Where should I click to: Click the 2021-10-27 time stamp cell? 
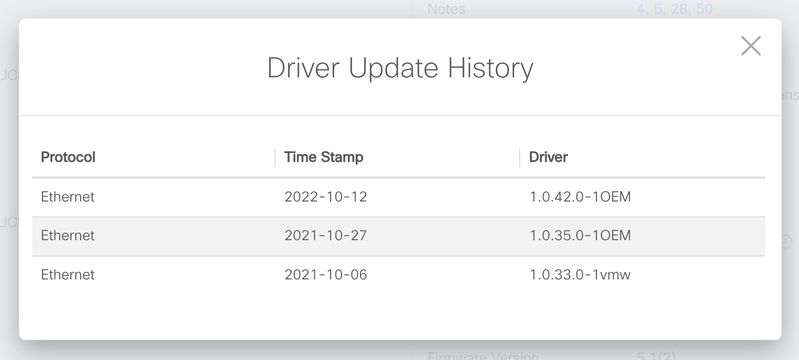(326, 236)
